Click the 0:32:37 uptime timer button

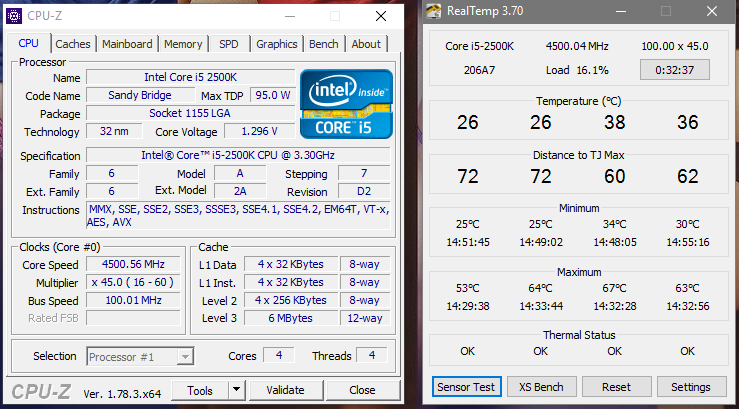[675, 70]
